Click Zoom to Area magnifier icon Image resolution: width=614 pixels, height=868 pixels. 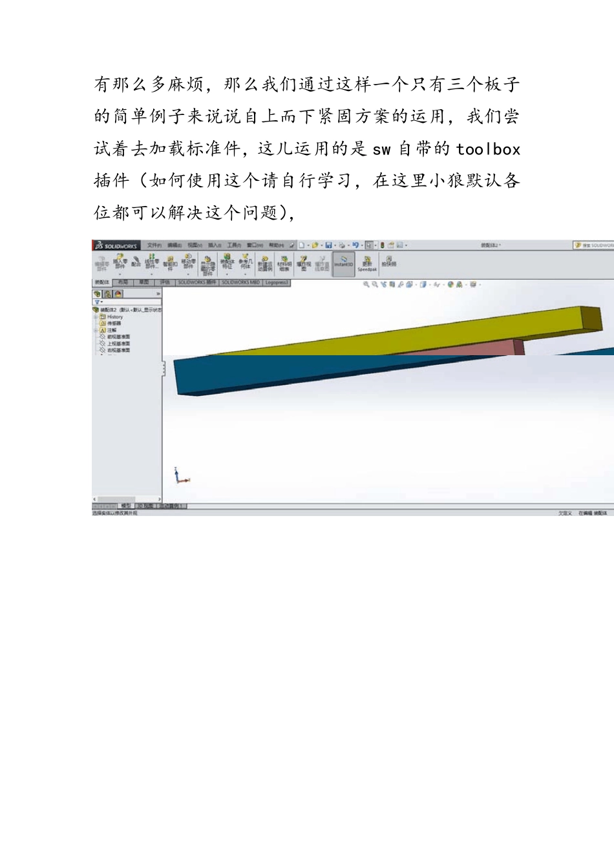point(375,284)
